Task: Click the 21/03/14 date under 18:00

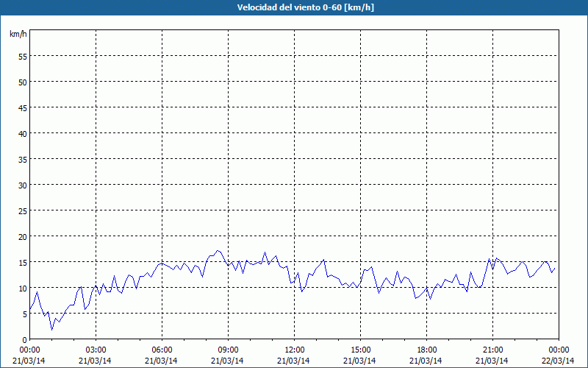Action: click(426, 361)
